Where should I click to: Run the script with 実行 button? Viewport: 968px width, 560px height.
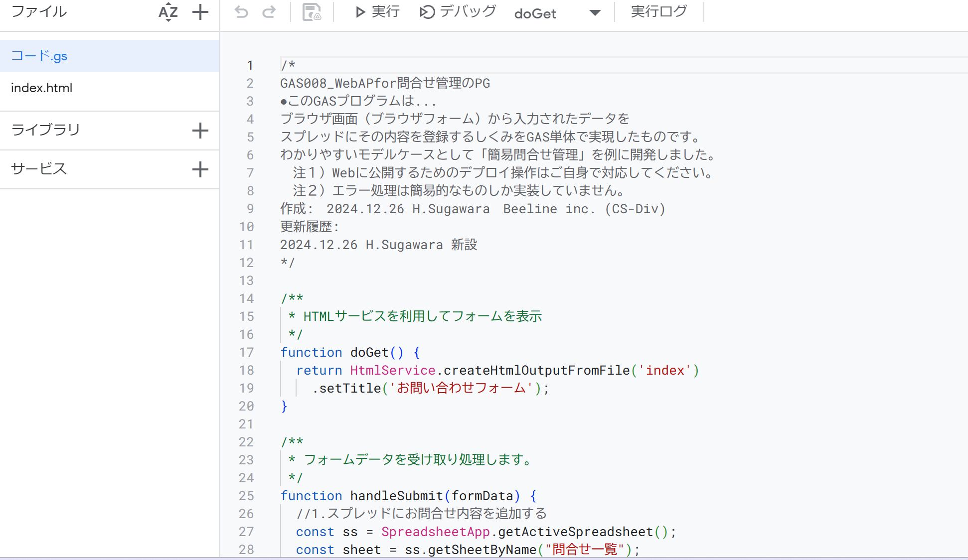[377, 12]
